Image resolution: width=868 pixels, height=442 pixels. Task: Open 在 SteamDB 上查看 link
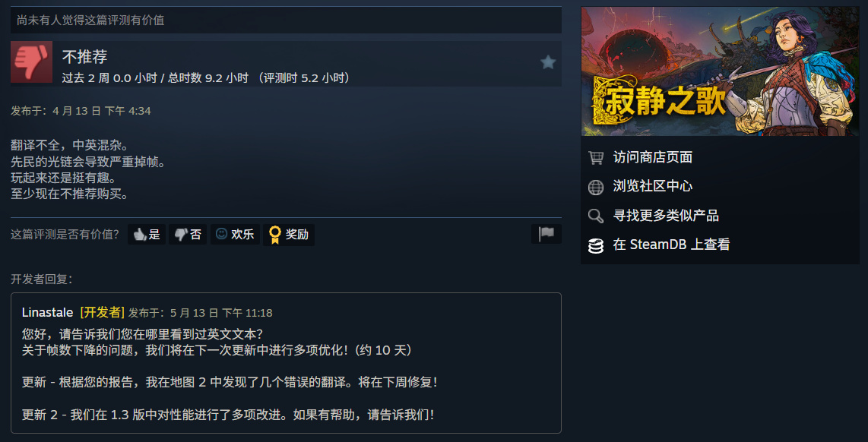tap(671, 245)
